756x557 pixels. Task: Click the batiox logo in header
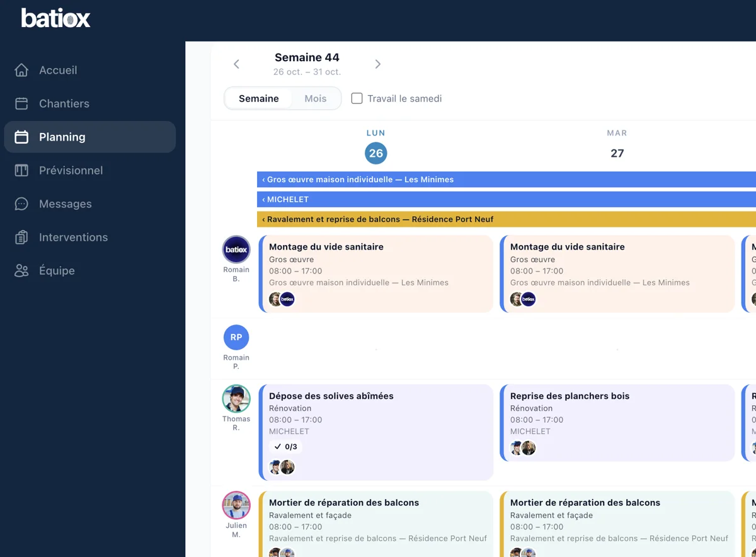(x=56, y=18)
